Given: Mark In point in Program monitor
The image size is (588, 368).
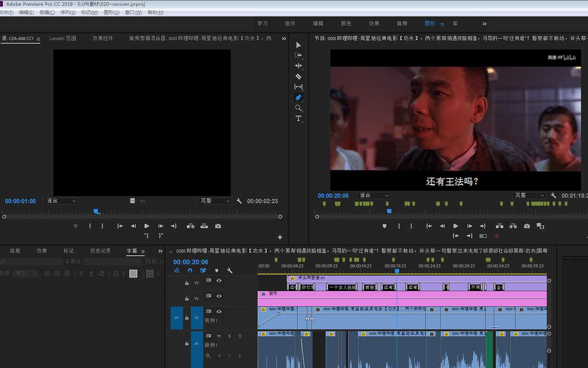Looking at the screenshot, I should click(x=398, y=226).
